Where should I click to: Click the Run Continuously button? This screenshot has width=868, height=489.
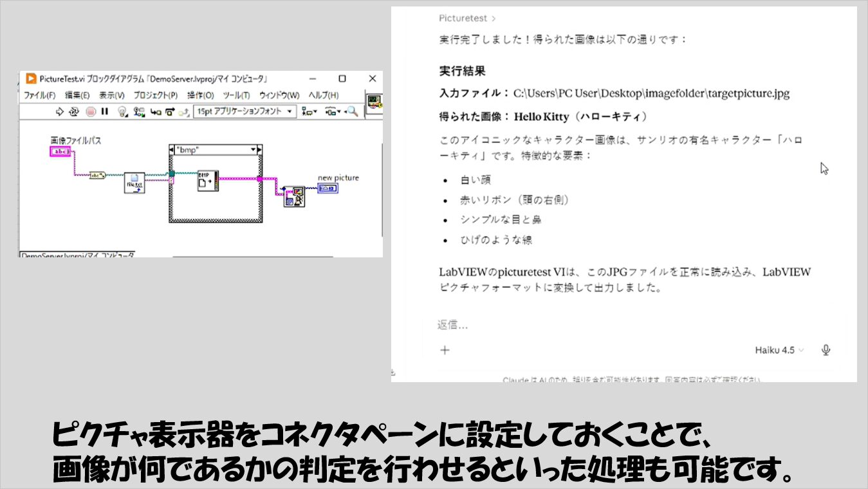click(x=74, y=112)
